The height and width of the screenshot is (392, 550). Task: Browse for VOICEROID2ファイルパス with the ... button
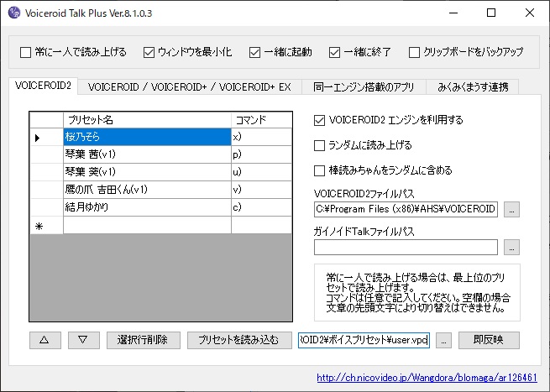[x=511, y=209]
